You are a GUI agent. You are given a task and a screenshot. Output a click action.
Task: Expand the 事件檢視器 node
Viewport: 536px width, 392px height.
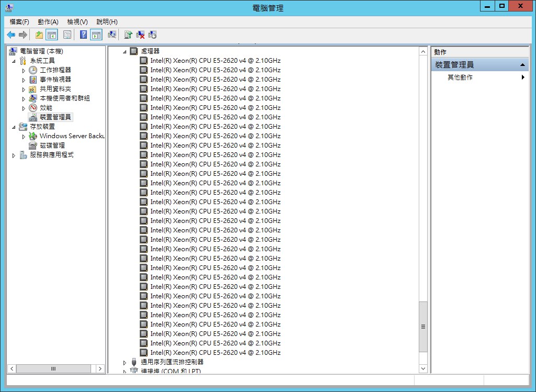coord(24,80)
